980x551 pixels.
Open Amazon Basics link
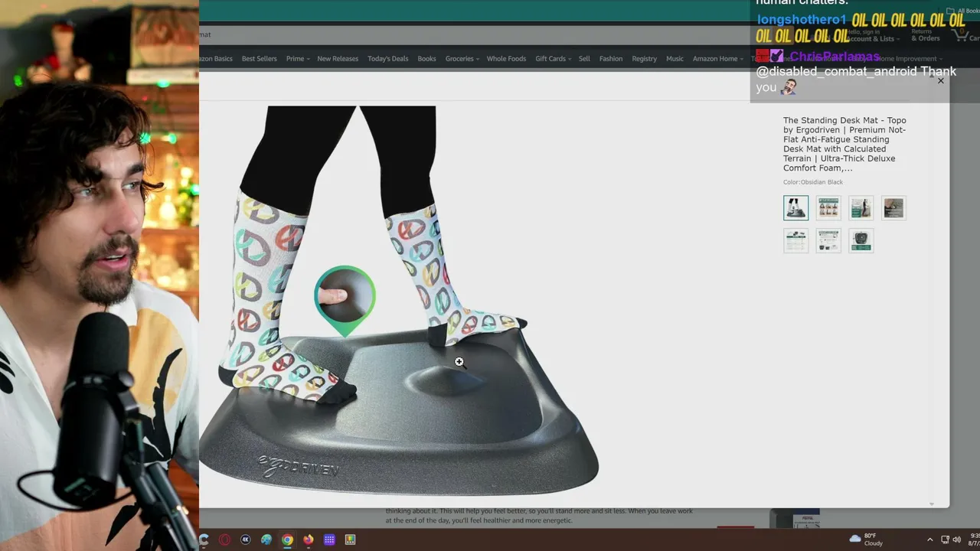point(216,59)
